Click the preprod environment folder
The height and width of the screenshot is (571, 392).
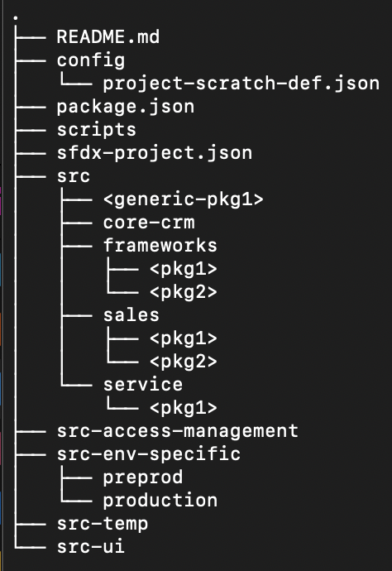coord(143,477)
